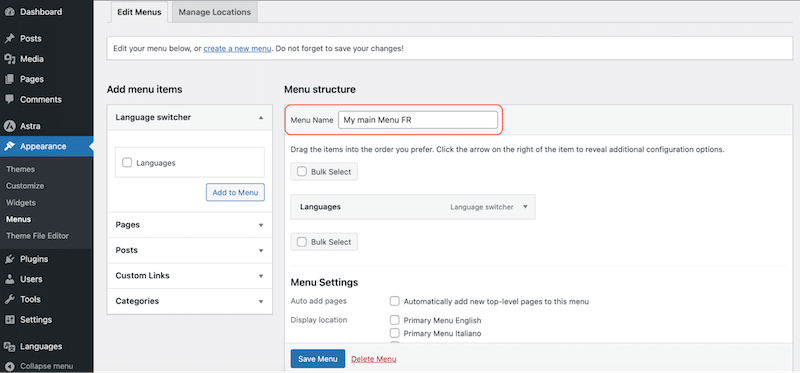Open the Tools wrench icon
Viewport: 800px width, 373px height.
9,300
